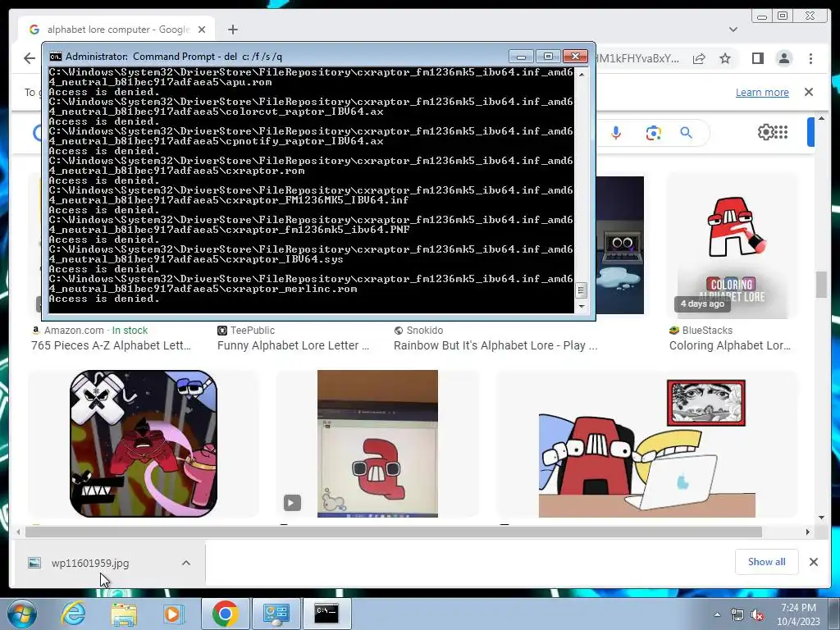Open the BlueStacks result title
Viewport: 840px width, 630px height.
click(x=729, y=345)
